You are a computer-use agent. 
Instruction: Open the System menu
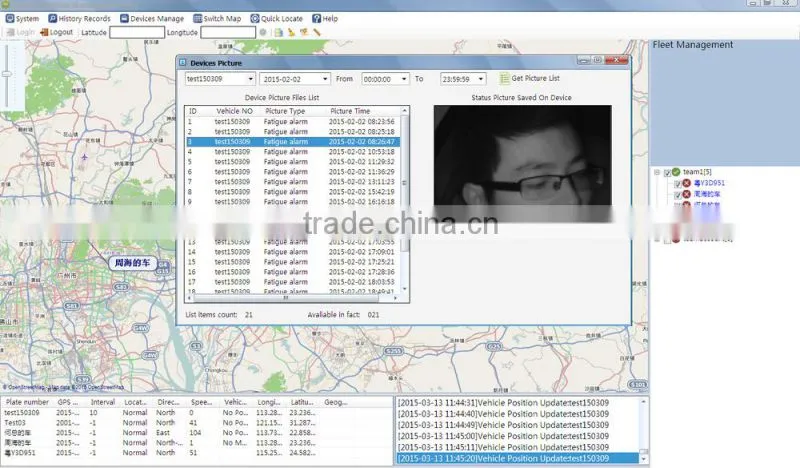click(22, 18)
